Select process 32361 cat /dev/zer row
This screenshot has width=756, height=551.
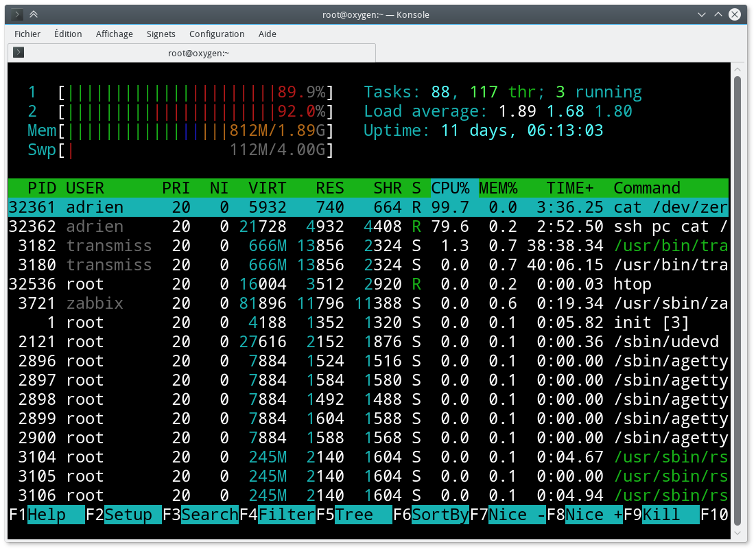[x=368, y=207]
